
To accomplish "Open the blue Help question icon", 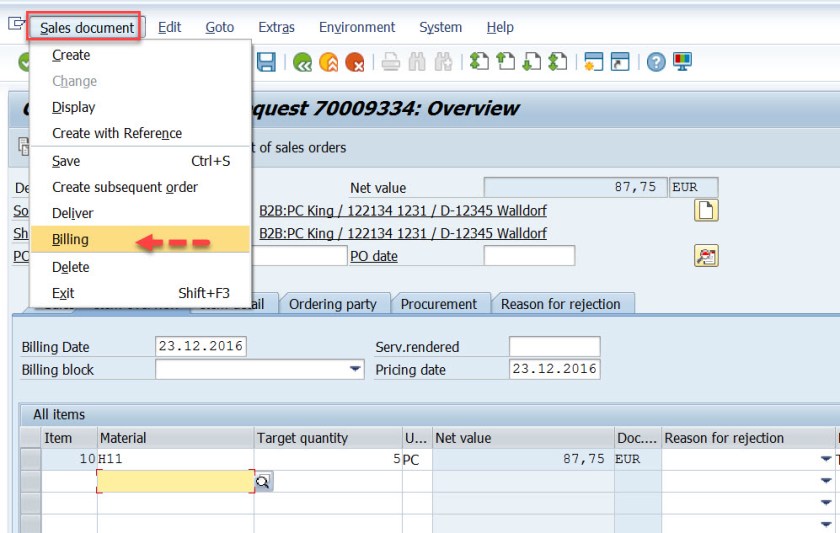I will 656,62.
